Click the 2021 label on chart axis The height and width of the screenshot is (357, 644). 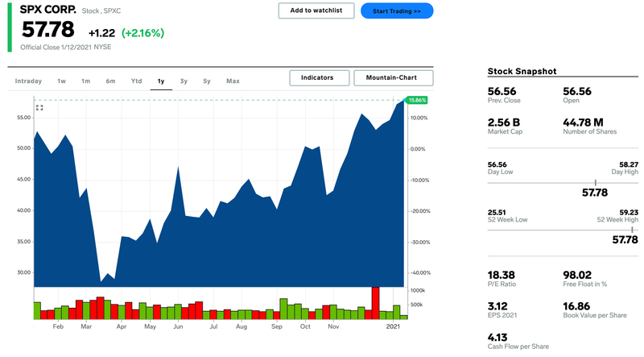393,326
